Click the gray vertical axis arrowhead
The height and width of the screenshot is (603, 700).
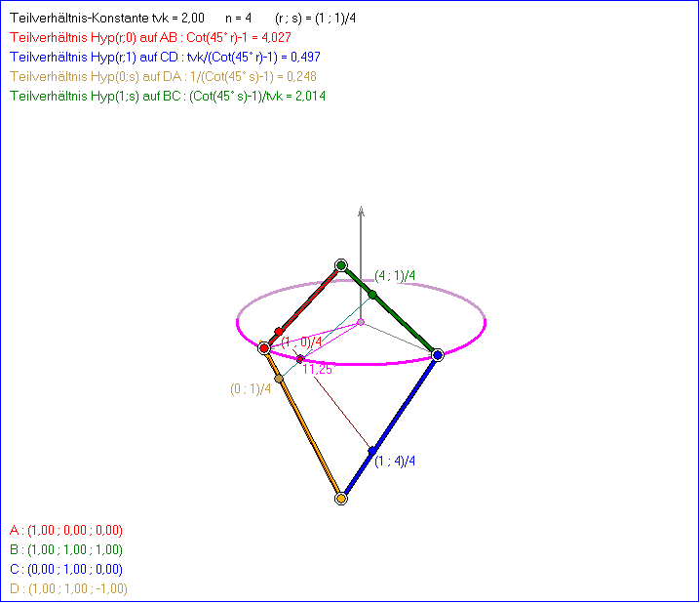point(361,212)
